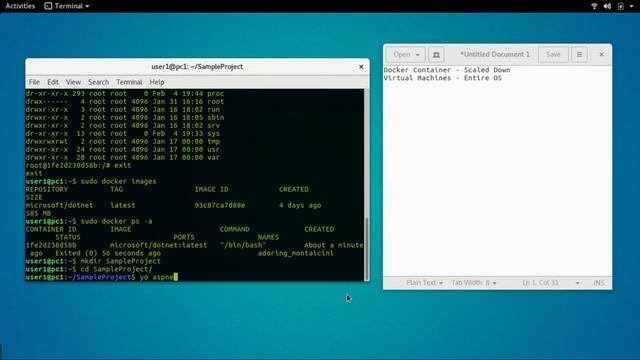Click the 'cd SampleProject/' command text
Image resolution: width=640 pixels, height=360 pixels.
[116, 269]
